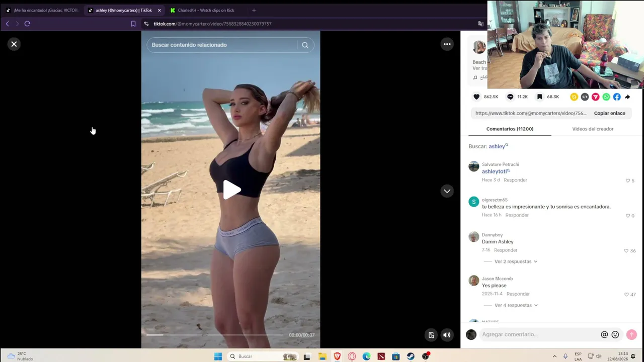Repost the video with yellow icon
Image resolution: width=644 pixels, height=362 pixels.
(574, 97)
